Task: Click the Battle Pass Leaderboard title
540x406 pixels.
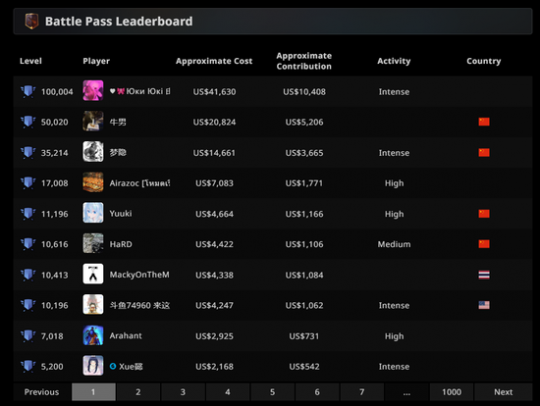Action: 119,21
